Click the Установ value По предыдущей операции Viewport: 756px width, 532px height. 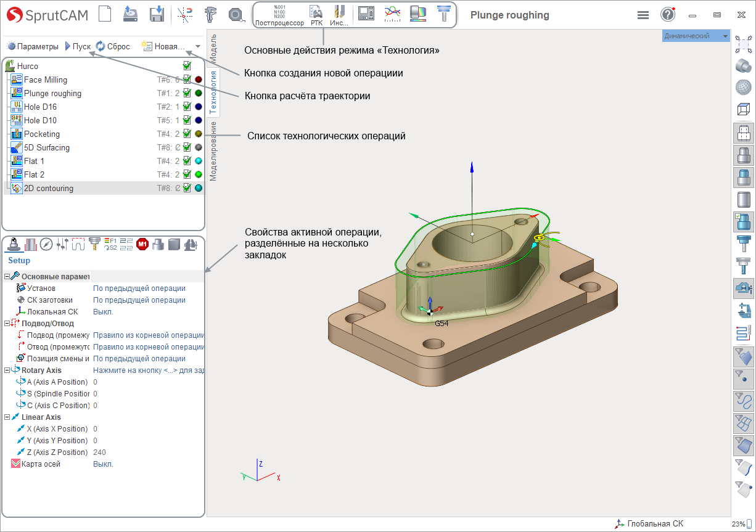(x=139, y=288)
